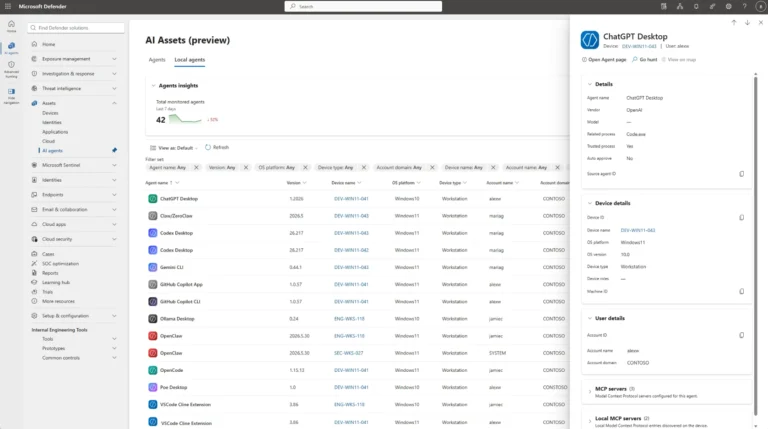Click the Home icon in left rail
768x429 pixels.
11,26
